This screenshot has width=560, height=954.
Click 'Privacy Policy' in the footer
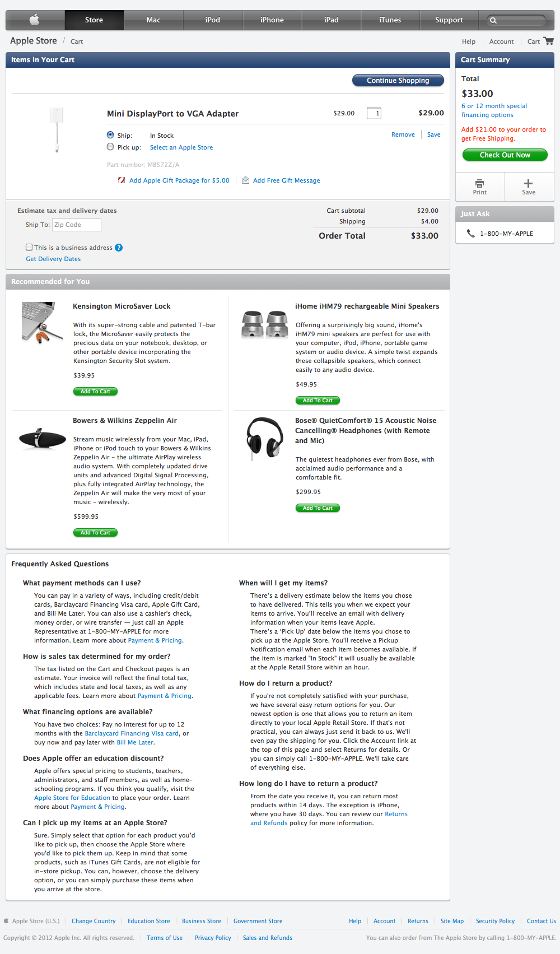pyautogui.click(x=213, y=938)
